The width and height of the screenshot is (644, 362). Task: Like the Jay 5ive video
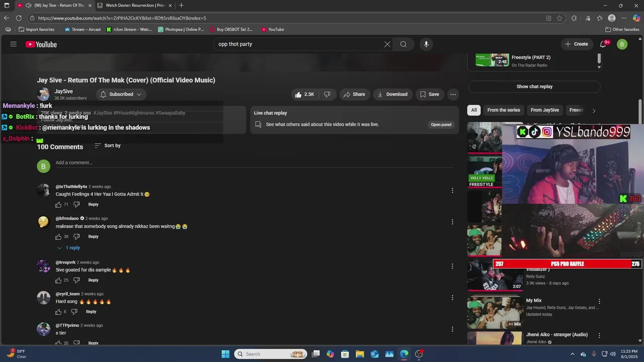click(304, 95)
